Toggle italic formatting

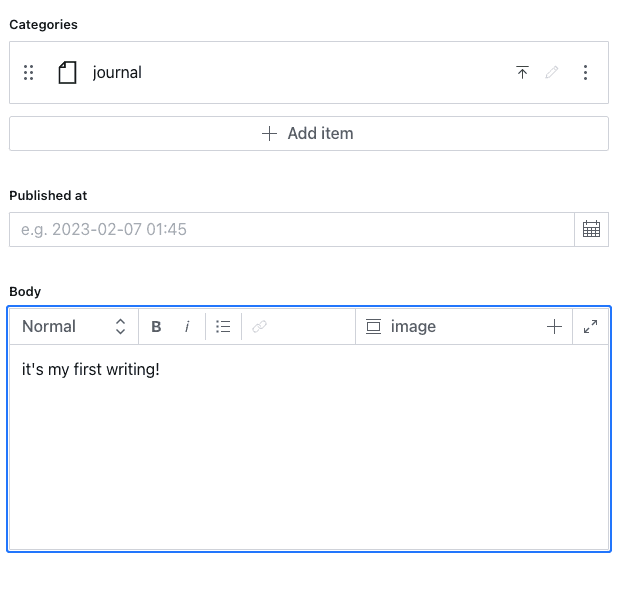(187, 326)
